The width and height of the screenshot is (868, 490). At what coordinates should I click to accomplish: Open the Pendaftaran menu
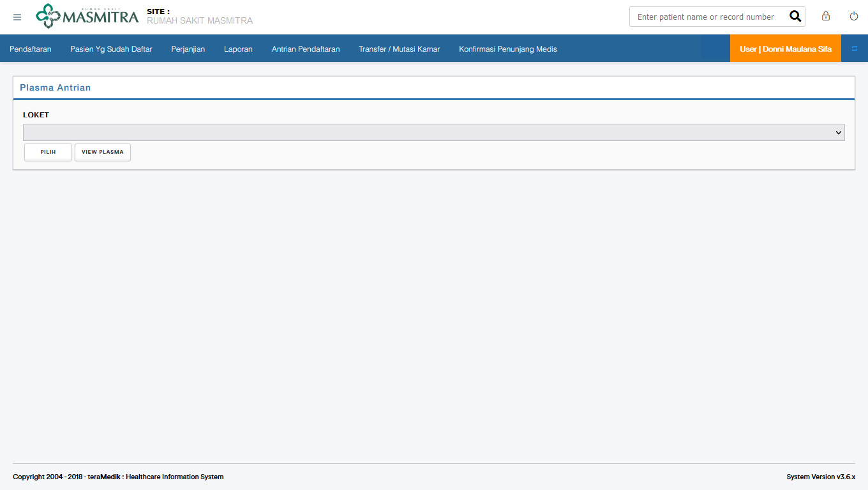pyautogui.click(x=31, y=48)
